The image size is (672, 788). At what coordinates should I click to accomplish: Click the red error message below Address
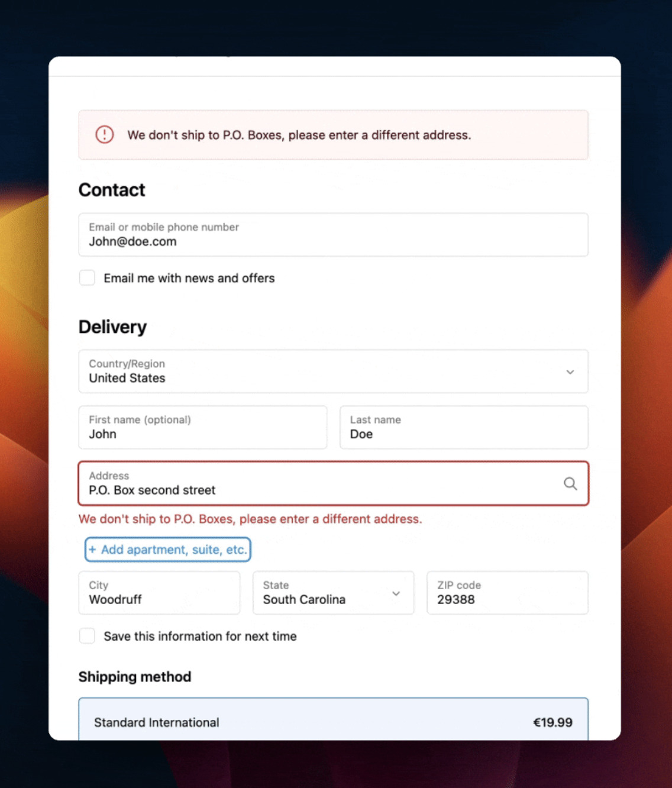[250, 519]
